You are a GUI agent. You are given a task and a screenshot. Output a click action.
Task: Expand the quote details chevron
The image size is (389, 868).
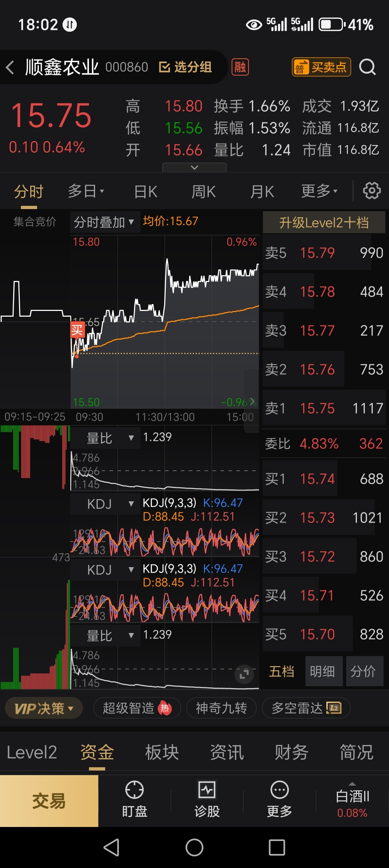pyautogui.click(x=194, y=167)
